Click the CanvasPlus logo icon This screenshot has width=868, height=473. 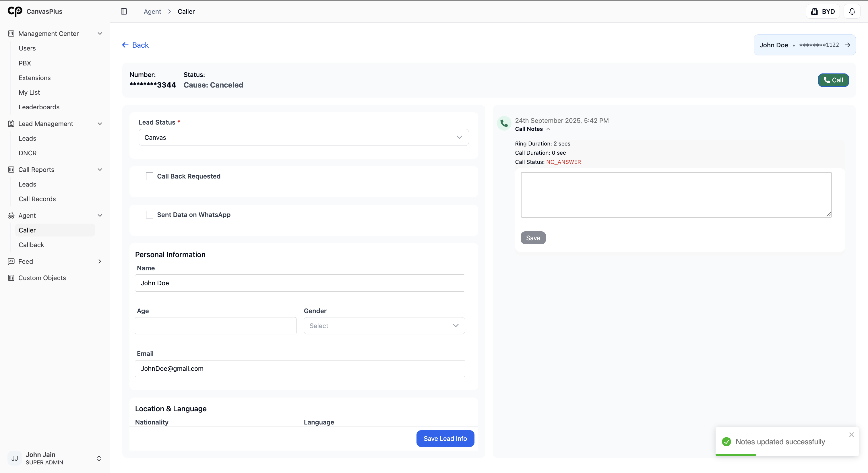15,11
